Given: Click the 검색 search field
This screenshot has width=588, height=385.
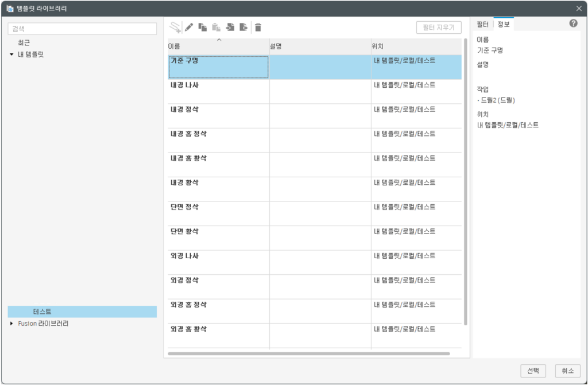Looking at the screenshot, I should [x=82, y=29].
